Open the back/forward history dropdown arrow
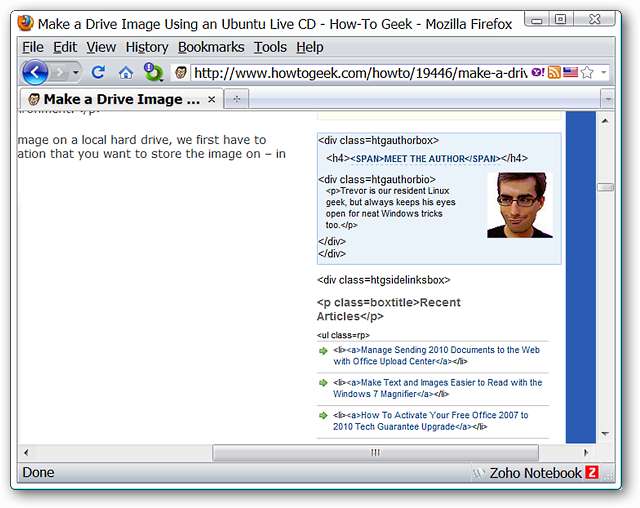Screen dimensions: 640x508 click(x=76, y=72)
